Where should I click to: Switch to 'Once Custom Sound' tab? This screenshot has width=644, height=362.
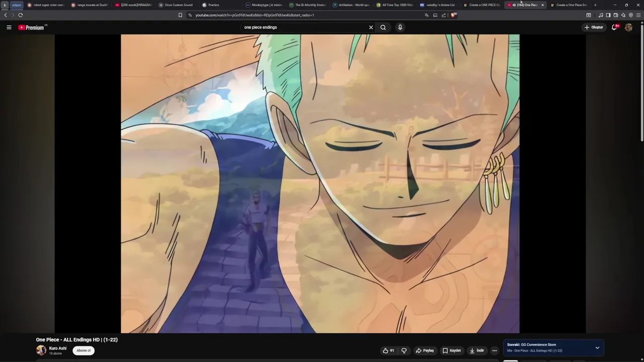[x=177, y=5]
